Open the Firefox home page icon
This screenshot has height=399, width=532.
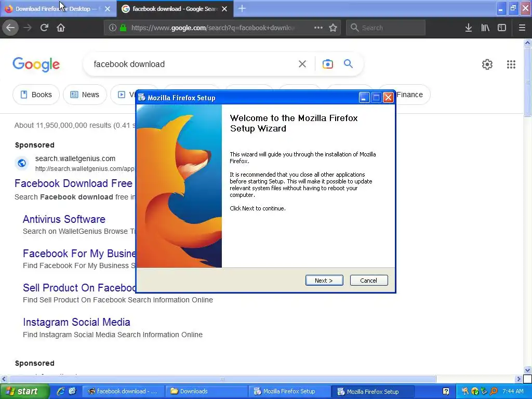(61, 28)
